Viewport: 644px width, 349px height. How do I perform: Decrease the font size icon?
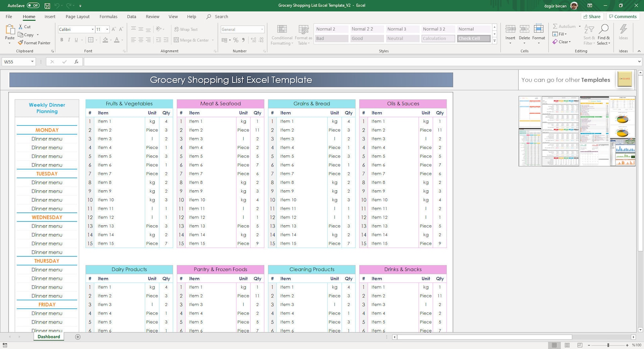click(x=121, y=29)
